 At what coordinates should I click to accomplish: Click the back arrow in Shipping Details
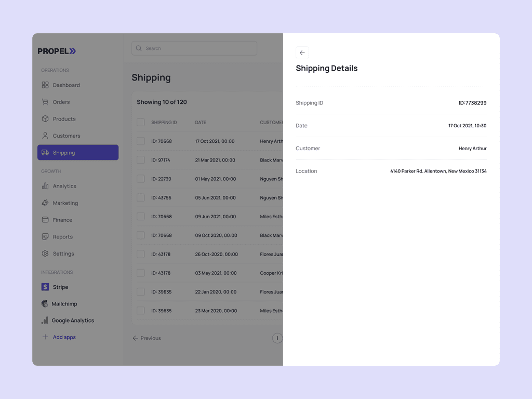(x=302, y=53)
